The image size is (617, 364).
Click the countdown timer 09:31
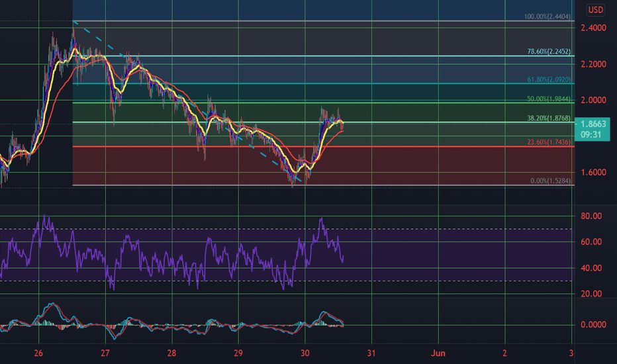591,134
